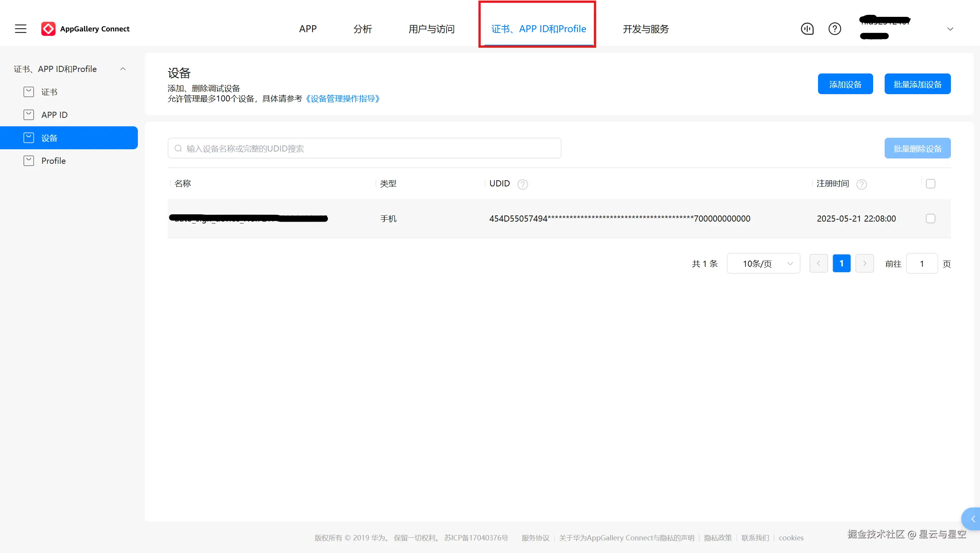Collapse the 证书、APP ID和Profile sidebar section

click(123, 69)
